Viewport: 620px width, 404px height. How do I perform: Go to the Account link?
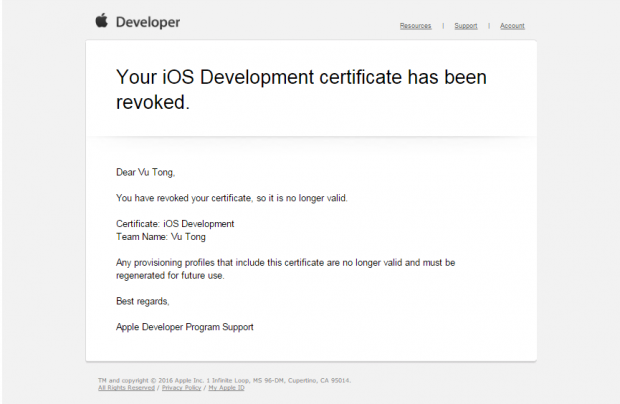click(512, 26)
